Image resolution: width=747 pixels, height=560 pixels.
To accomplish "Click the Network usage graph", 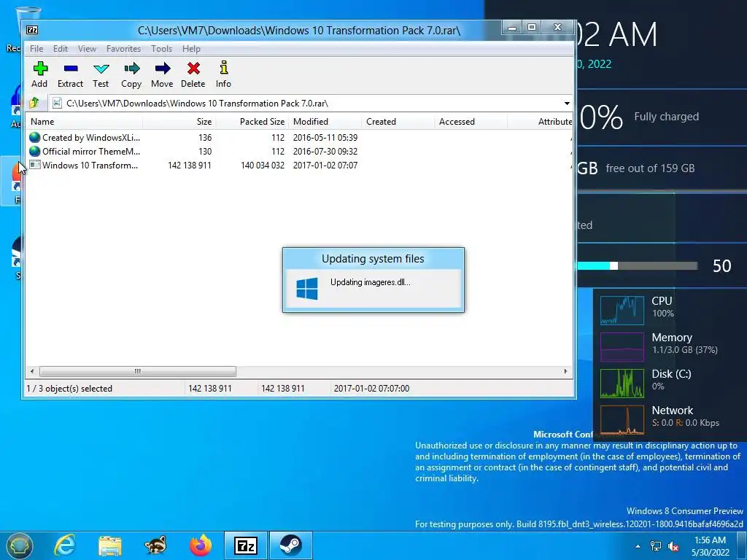I will tap(622, 420).
